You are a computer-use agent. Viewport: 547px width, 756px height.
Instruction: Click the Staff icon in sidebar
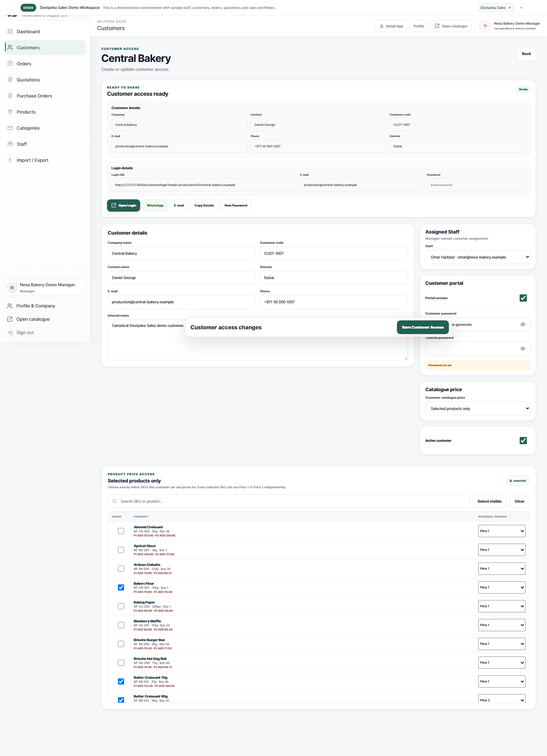10,144
